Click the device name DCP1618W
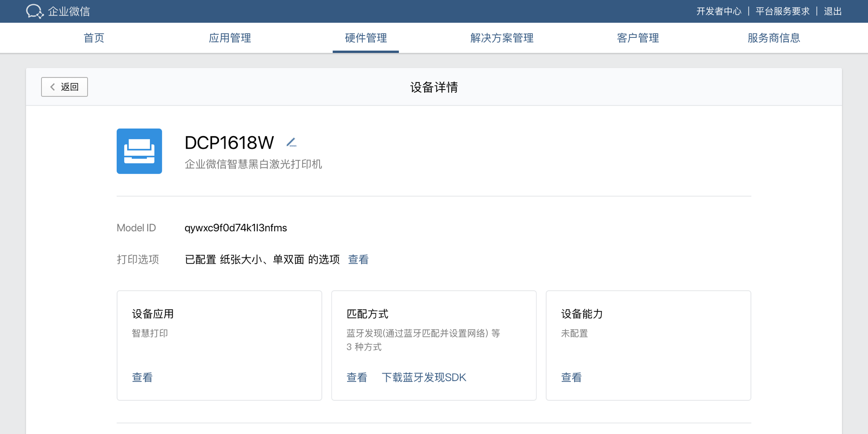Screen dimensions: 868x434 229,142
